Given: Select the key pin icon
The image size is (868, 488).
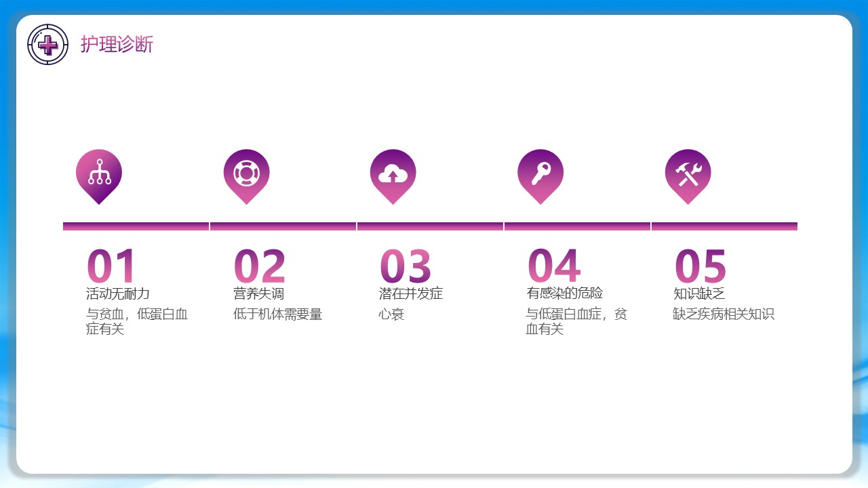Looking at the screenshot, I should point(540,176).
